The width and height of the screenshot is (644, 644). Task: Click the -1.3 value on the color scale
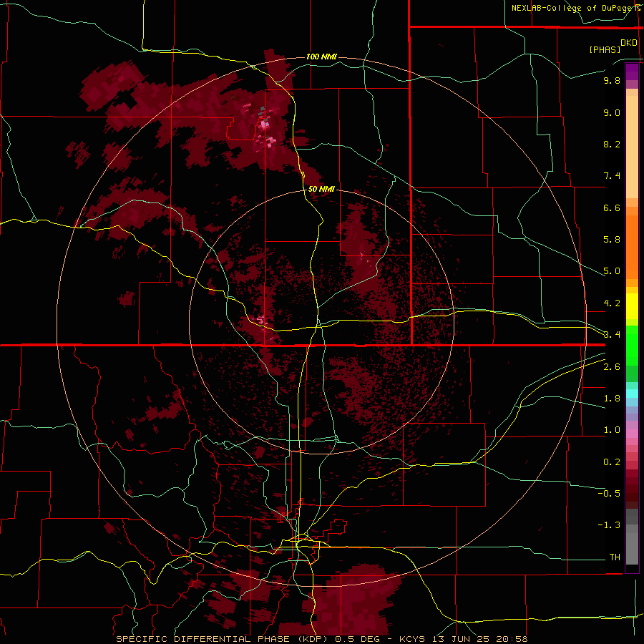pyautogui.click(x=609, y=525)
